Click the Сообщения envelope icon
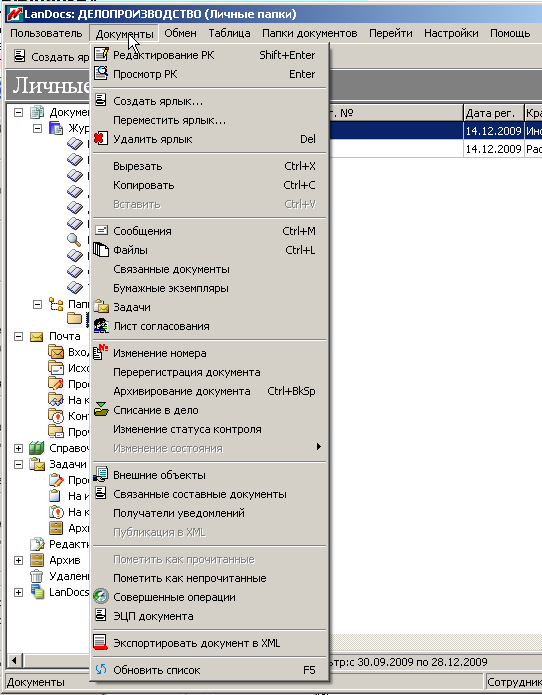The height and width of the screenshot is (695, 542). tap(101, 230)
